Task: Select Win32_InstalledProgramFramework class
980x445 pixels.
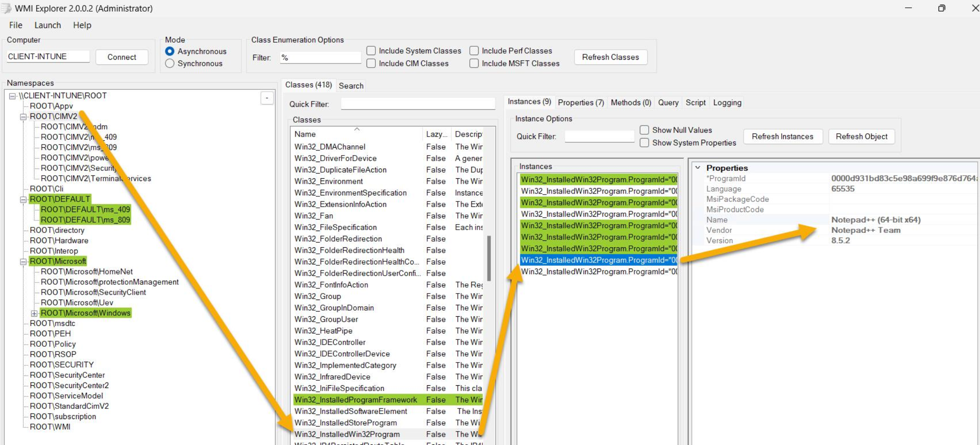Action: tap(388, 400)
